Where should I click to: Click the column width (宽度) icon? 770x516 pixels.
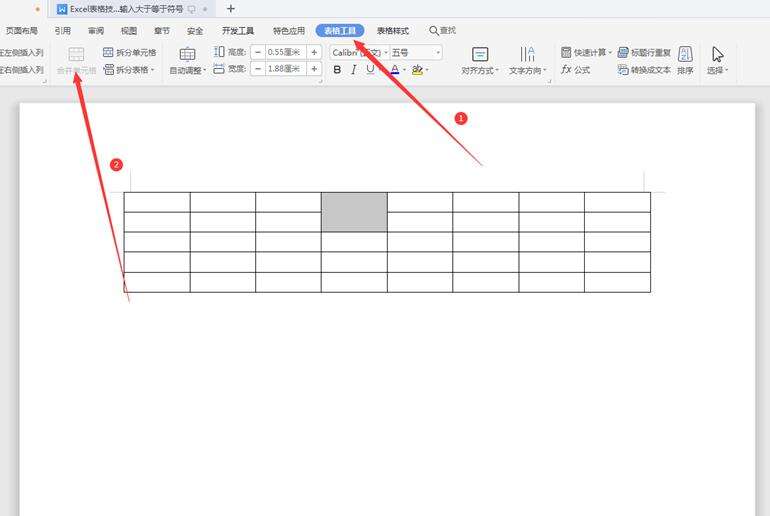[x=219, y=69]
